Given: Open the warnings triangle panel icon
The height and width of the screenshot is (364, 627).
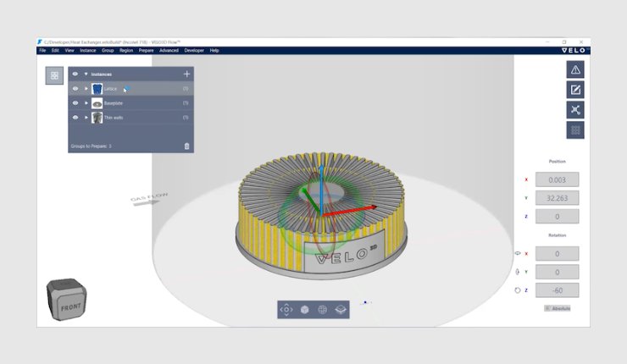Looking at the screenshot, I should click(x=575, y=69).
